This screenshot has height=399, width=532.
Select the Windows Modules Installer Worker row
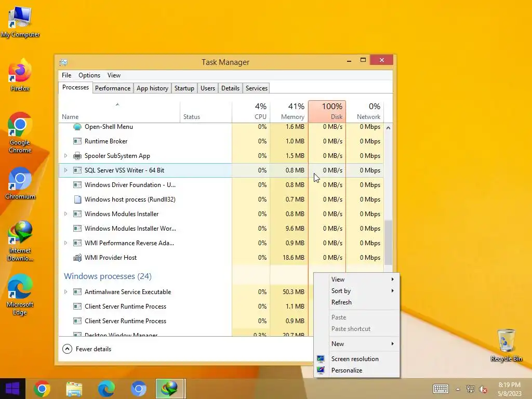[x=221, y=229]
